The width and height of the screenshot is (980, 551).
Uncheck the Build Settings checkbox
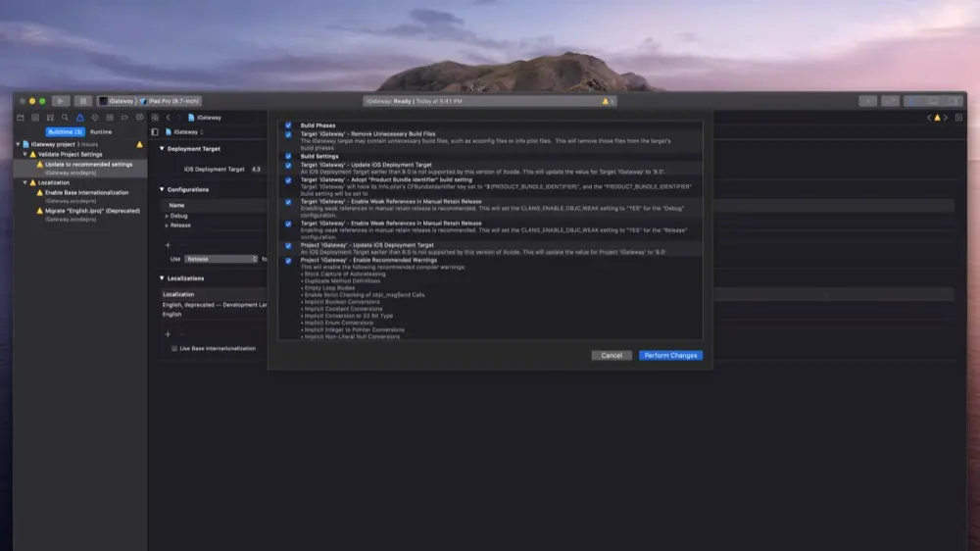(288, 156)
